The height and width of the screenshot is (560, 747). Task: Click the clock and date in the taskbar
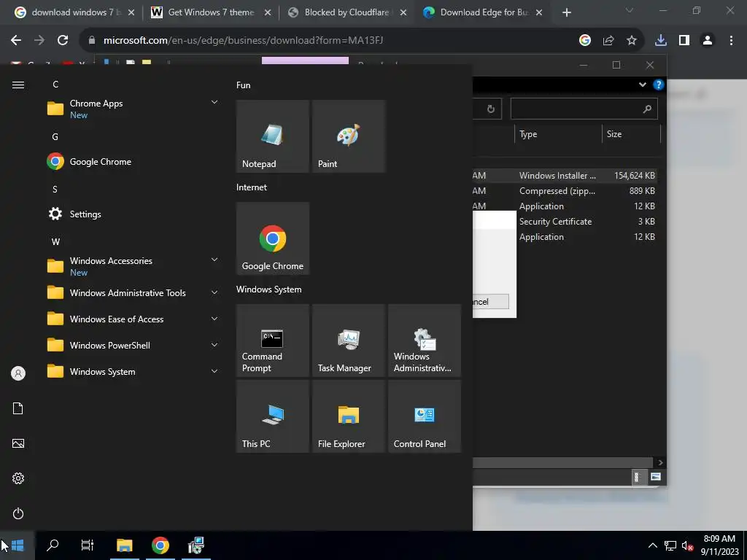tap(719, 545)
